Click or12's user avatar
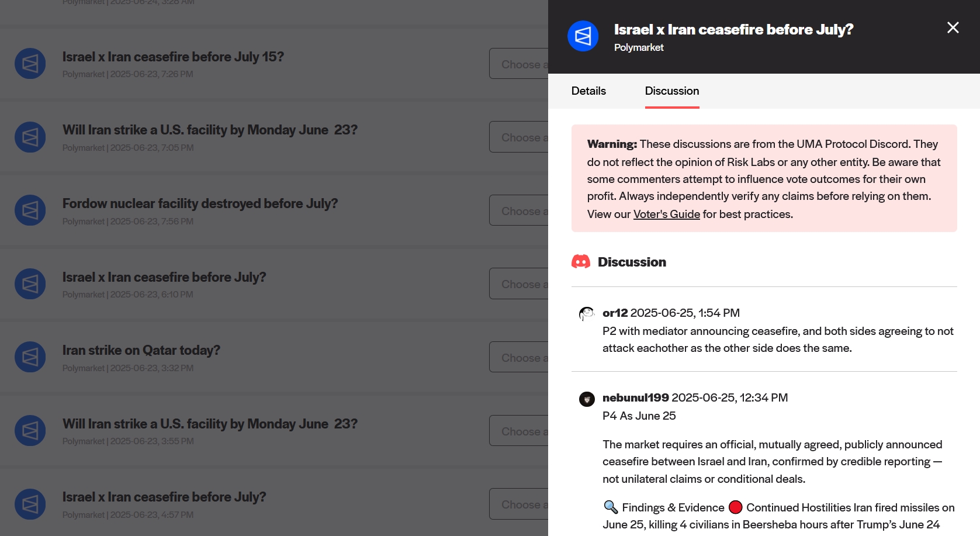The image size is (980, 536). tap(587, 314)
